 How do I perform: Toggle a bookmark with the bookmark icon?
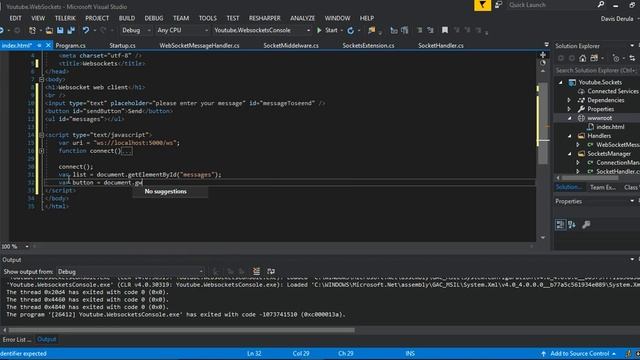click(445, 30)
